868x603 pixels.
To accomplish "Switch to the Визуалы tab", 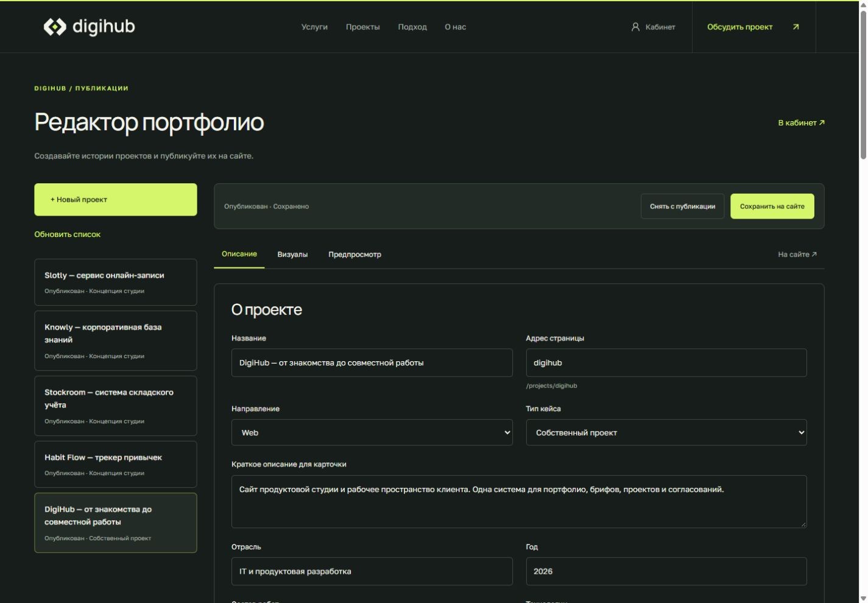I will pos(292,255).
